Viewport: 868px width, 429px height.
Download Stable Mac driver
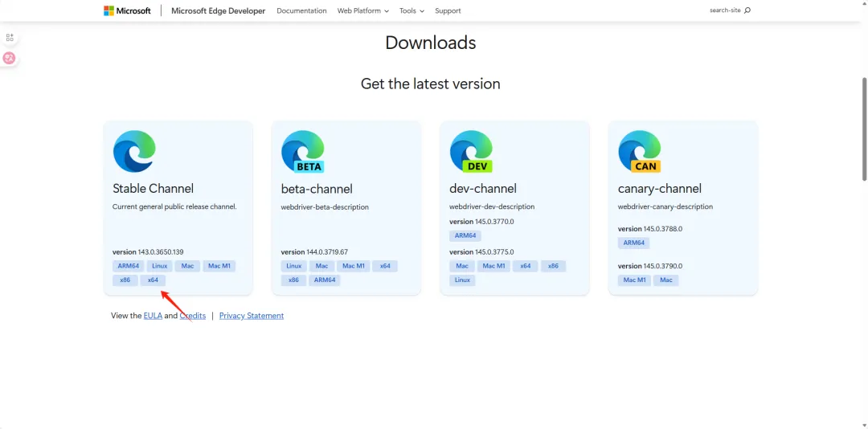pyautogui.click(x=187, y=266)
